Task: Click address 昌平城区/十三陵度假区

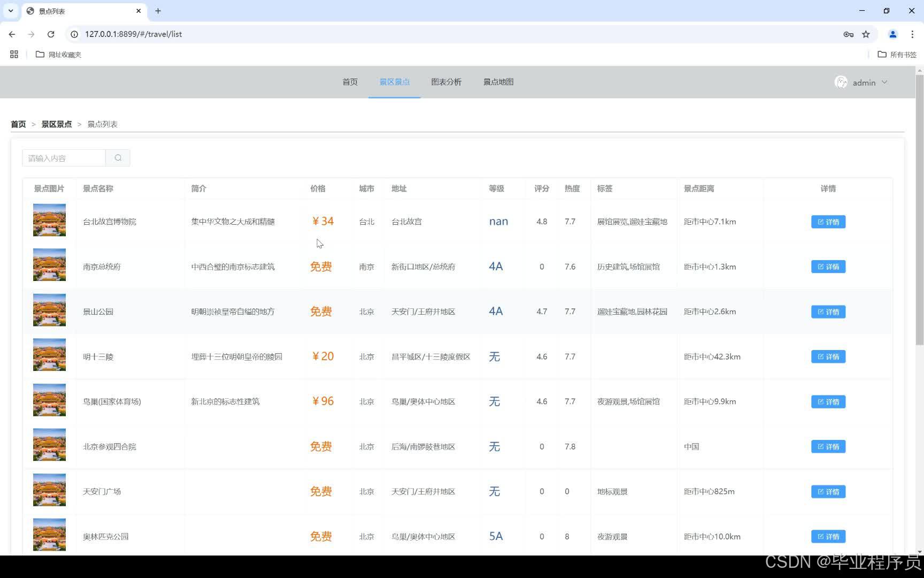Action: (x=431, y=356)
